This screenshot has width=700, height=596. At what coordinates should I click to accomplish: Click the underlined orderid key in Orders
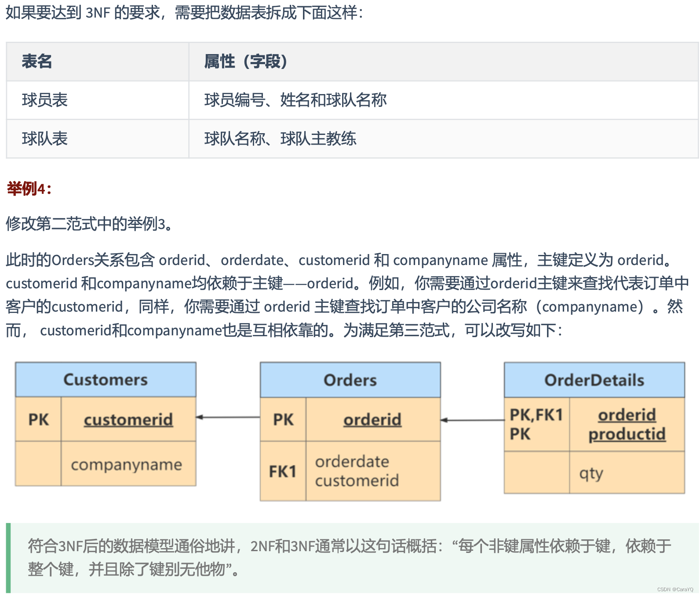372,420
